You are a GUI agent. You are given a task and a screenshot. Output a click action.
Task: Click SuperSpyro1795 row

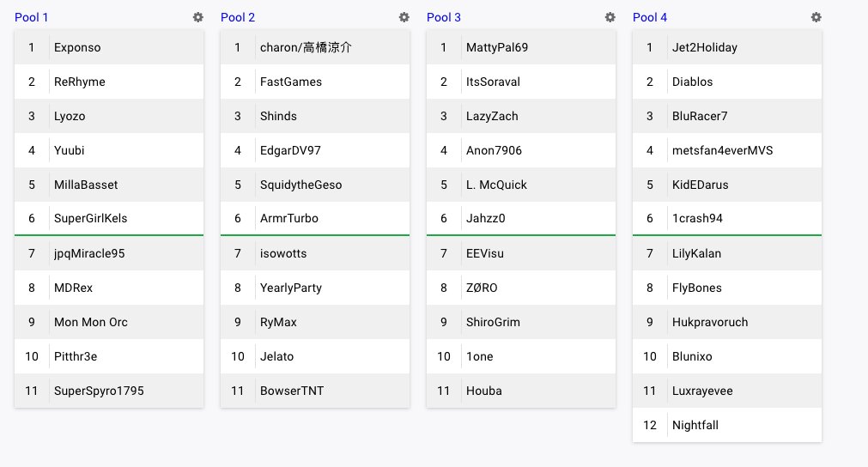tap(109, 391)
